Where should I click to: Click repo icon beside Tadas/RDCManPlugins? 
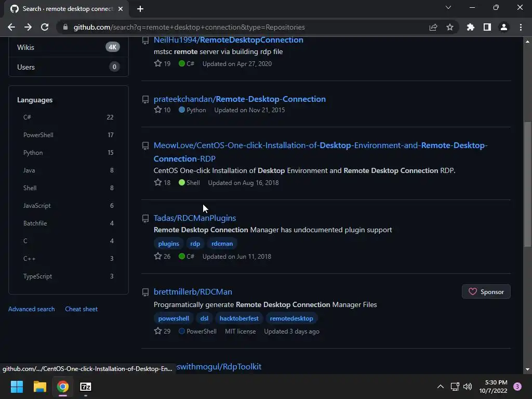tap(145, 219)
